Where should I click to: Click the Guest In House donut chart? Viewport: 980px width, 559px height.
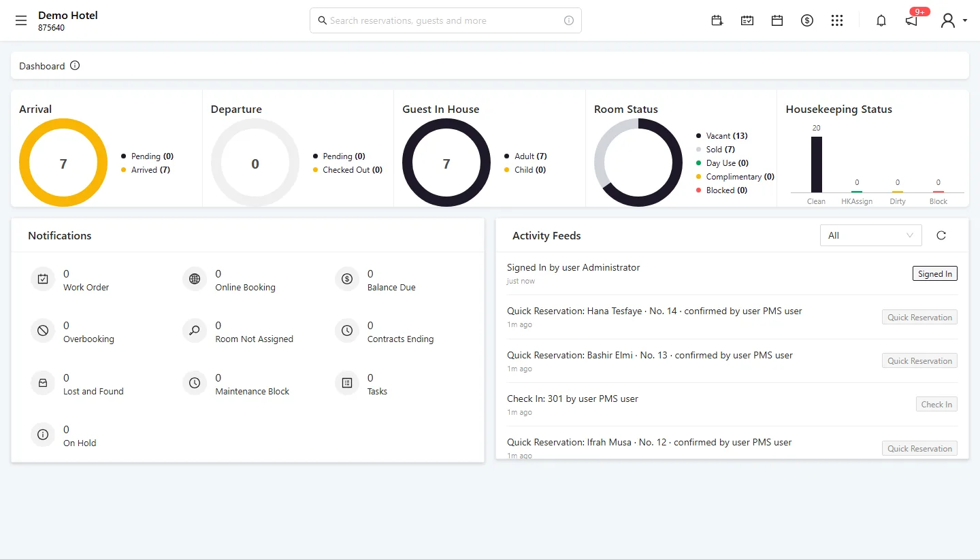pos(446,163)
